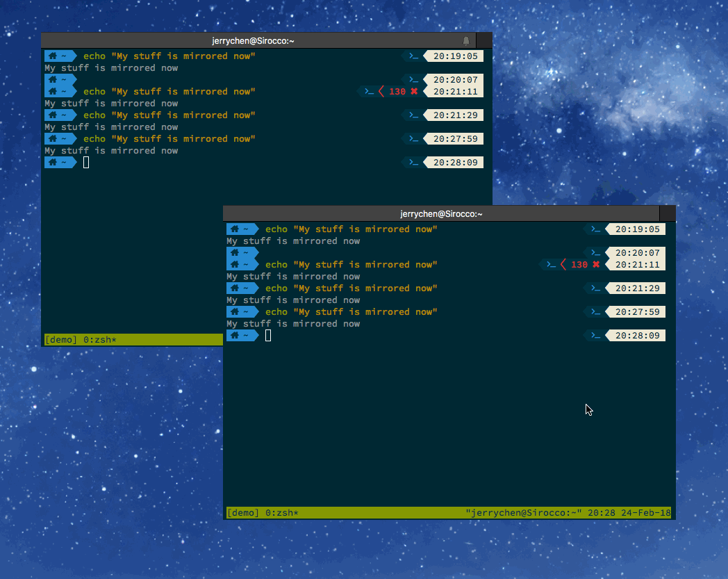Click the bell icon in back terminal's title bar
This screenshot has width=728, height=579.
[466, 41]
